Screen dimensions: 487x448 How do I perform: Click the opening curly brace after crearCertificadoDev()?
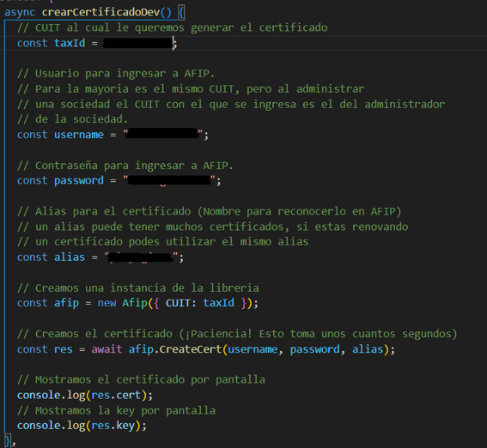tap(181, 13)
